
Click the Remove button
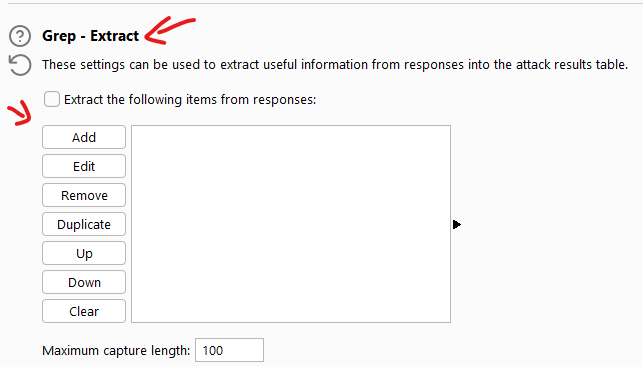point(84,195)
